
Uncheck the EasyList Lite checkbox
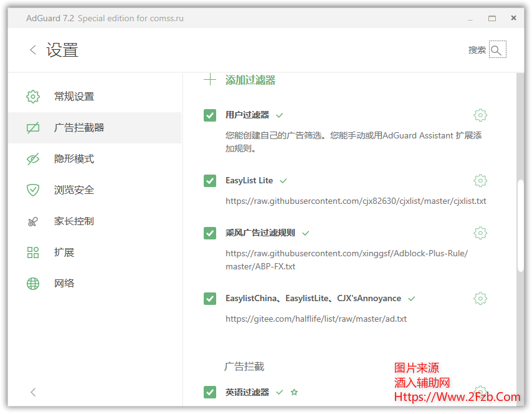click(x=210, y=181)
